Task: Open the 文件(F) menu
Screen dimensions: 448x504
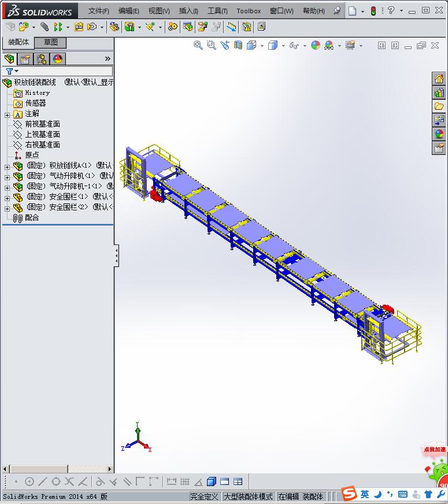Action: [x=98, y=11]
